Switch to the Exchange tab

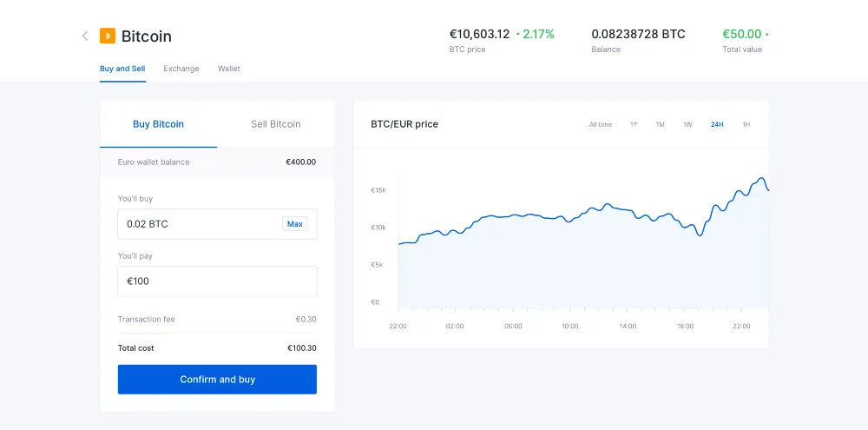pos(181,69)
